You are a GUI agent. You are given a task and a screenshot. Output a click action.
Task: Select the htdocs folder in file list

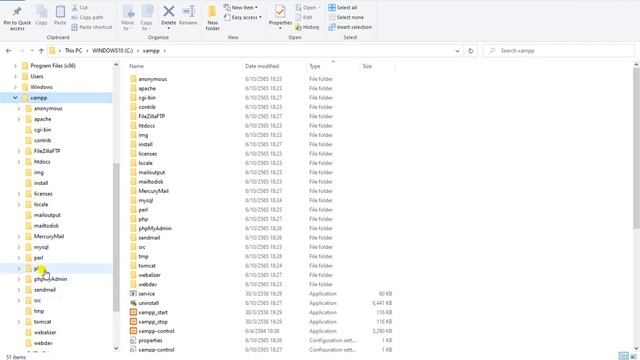click(x=147, y=126)
